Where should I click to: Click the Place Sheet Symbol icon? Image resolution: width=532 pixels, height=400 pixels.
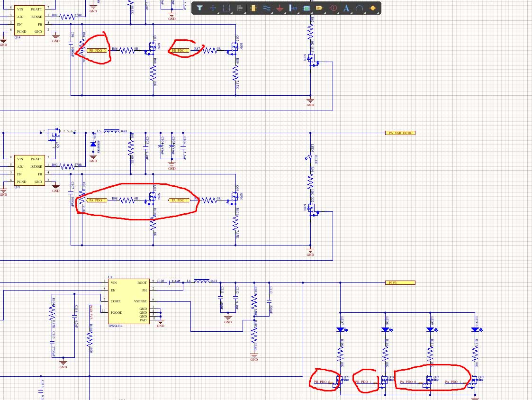[x=307, y=8]
